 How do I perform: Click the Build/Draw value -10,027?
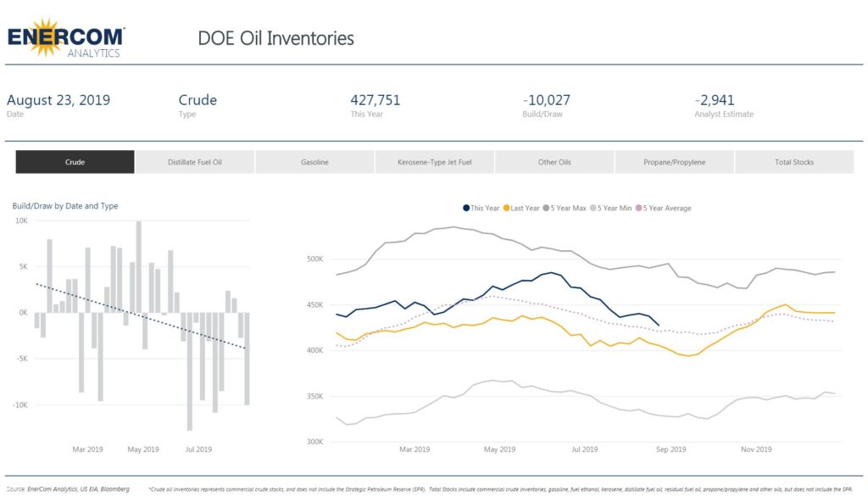click(546, 99)
